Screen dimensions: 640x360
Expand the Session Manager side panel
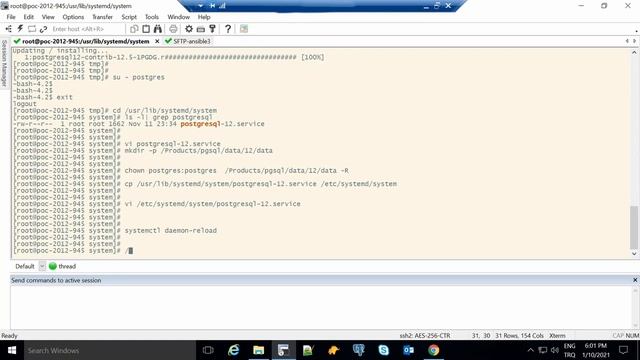4,63
